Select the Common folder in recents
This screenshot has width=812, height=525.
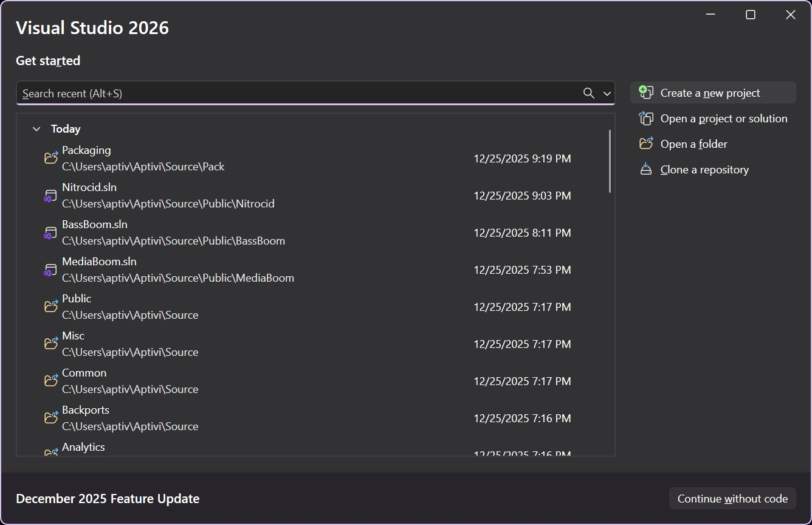point(84,373)
